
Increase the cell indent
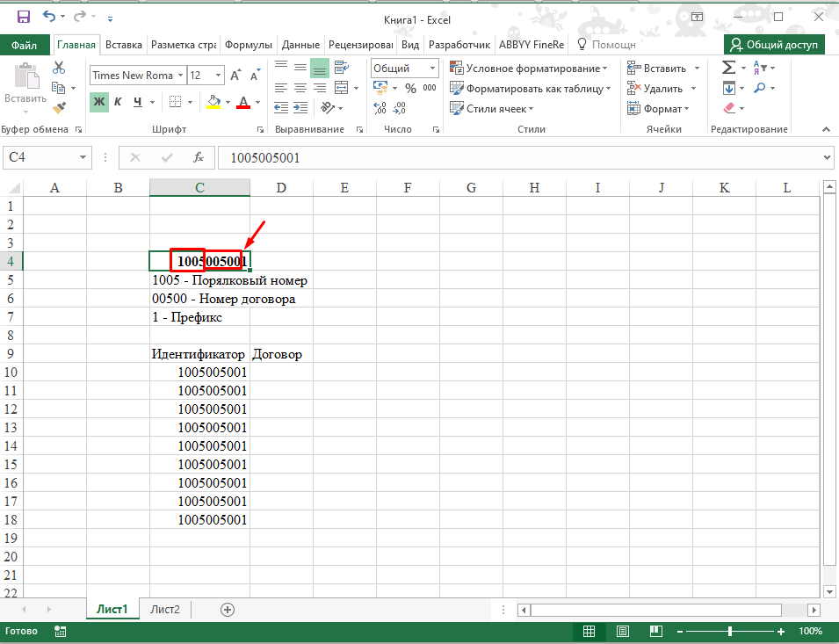pos(300,107)
